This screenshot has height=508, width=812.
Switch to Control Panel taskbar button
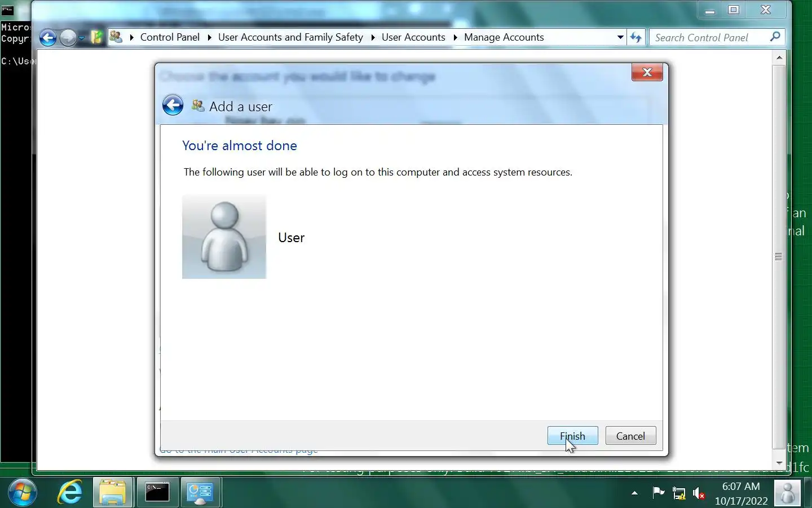click(200, 493)
